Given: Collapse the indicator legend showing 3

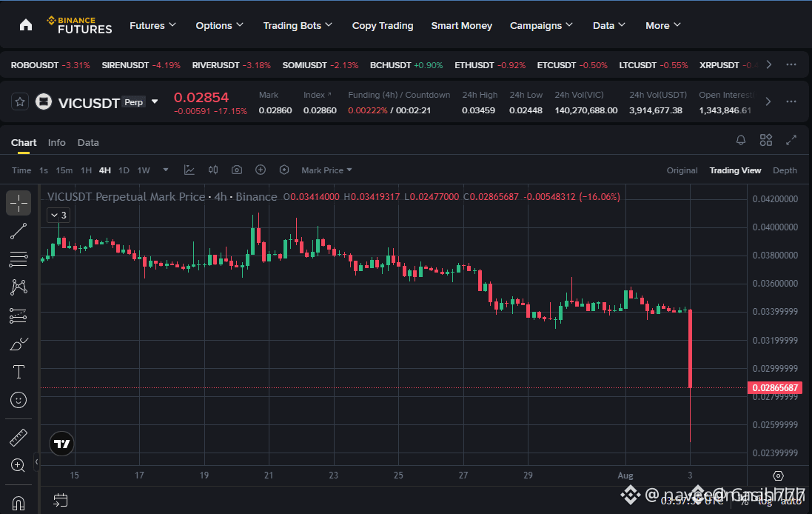Looking at the screenshot, I should click(x=58, y=215).
